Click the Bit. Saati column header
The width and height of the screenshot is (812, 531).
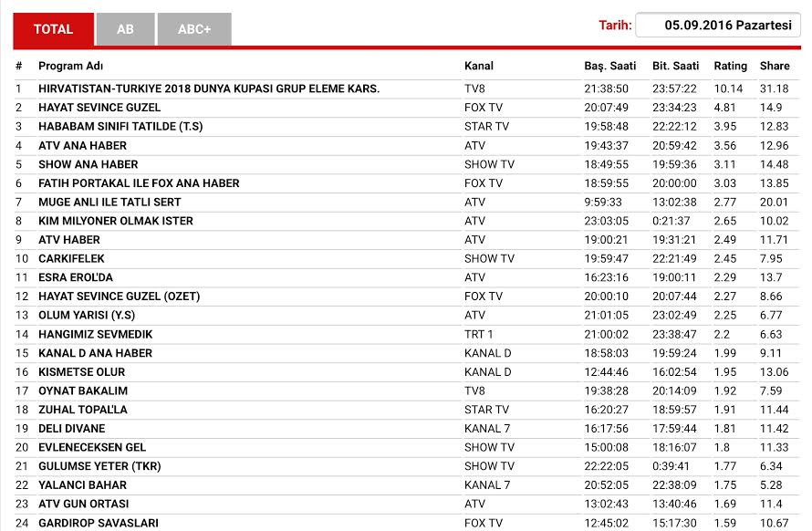point(675,66)
